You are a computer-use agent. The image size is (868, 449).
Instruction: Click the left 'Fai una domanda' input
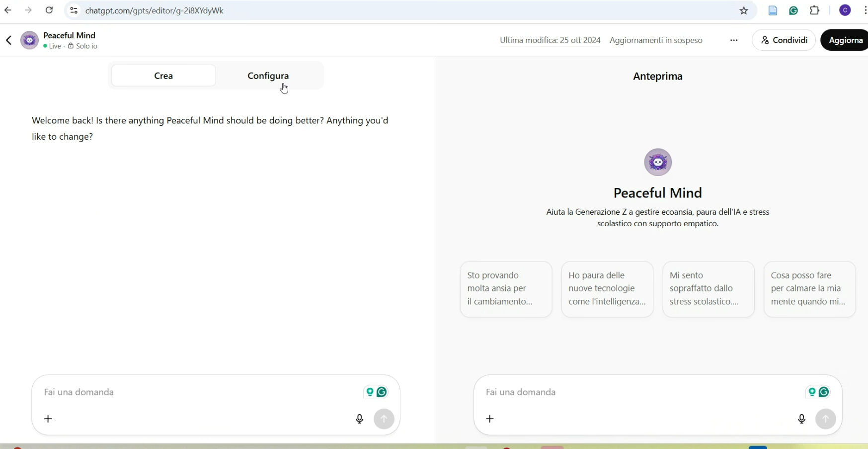[199, 392]
